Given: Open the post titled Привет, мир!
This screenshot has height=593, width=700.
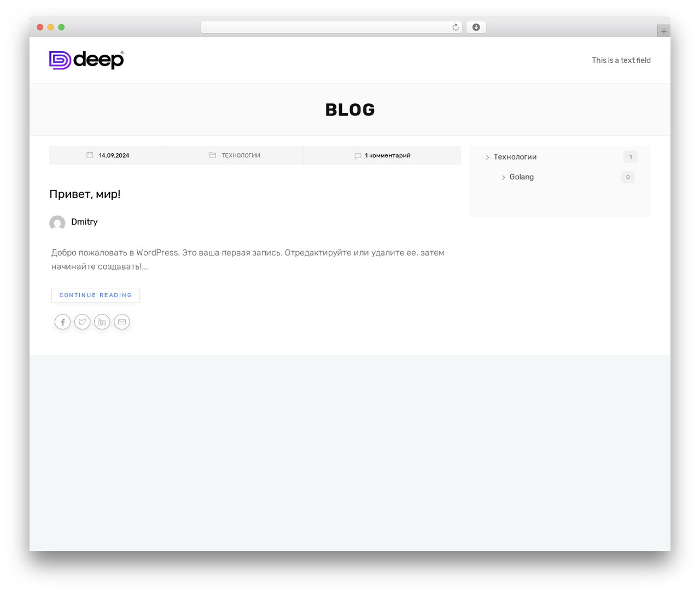Looking at the screenshot, I should [85, 194].
